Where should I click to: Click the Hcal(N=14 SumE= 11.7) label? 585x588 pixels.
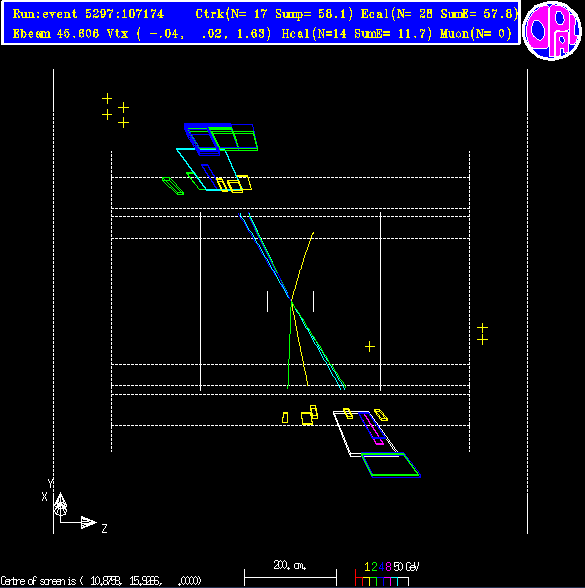coord(356,34)
